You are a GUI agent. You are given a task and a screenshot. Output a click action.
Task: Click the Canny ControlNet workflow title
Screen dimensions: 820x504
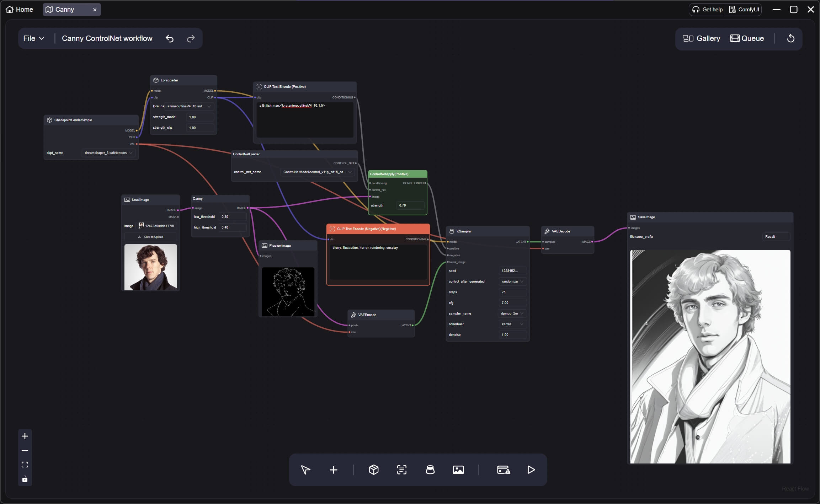(107, 38)
